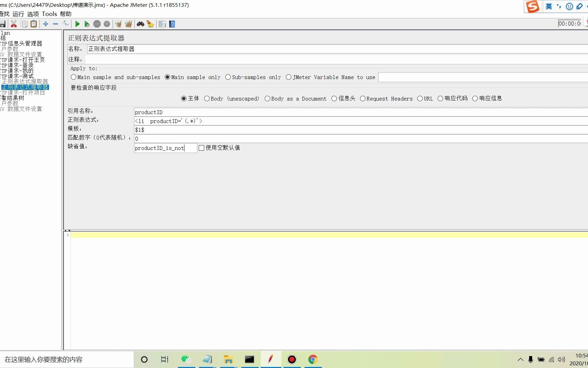The width and height of the screenshot is (588, 368).
Task: Select JMeter Variable Name to use radio
Action: (x=330, y=77)
